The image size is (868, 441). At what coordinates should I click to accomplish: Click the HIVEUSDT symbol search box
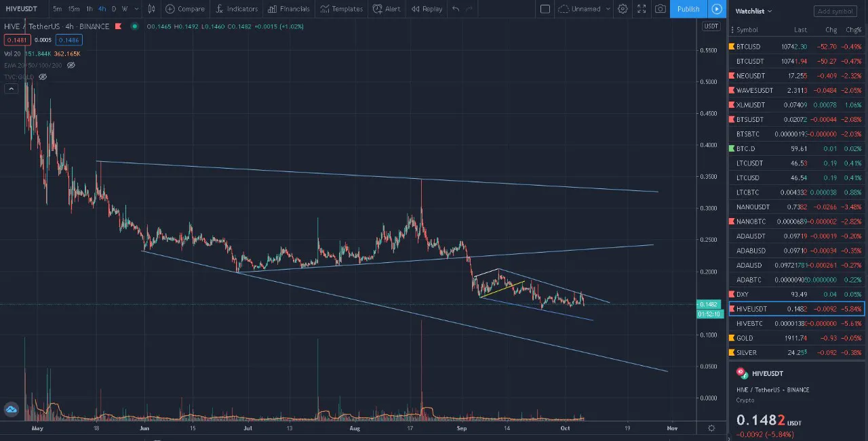tap(23, 9)
